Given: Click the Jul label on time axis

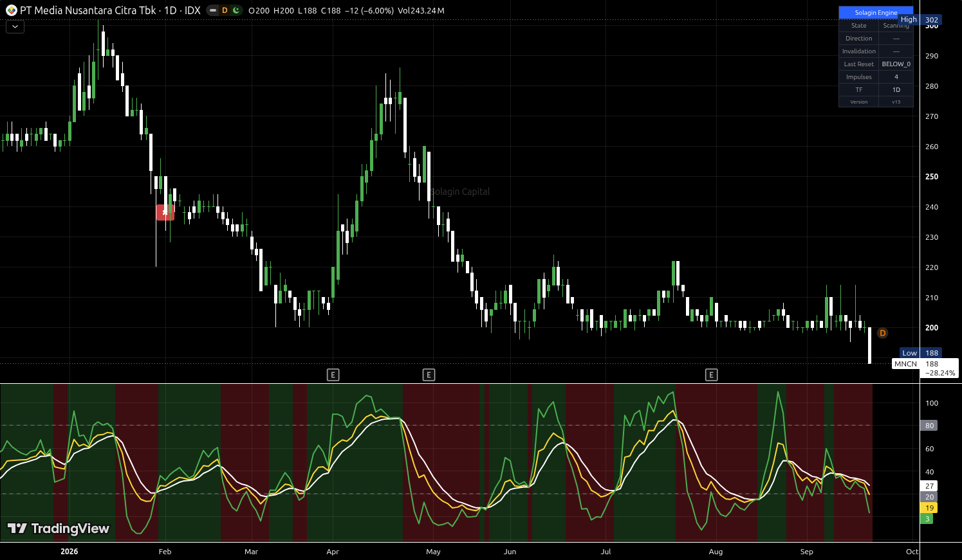Looking at the screenshot, I should (606, 552).
